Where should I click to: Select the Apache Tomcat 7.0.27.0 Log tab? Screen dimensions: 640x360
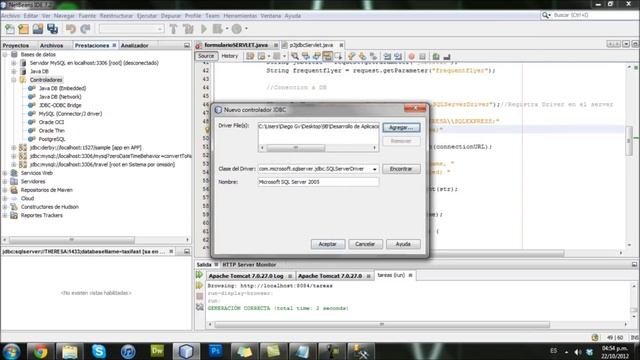[246, 276]
